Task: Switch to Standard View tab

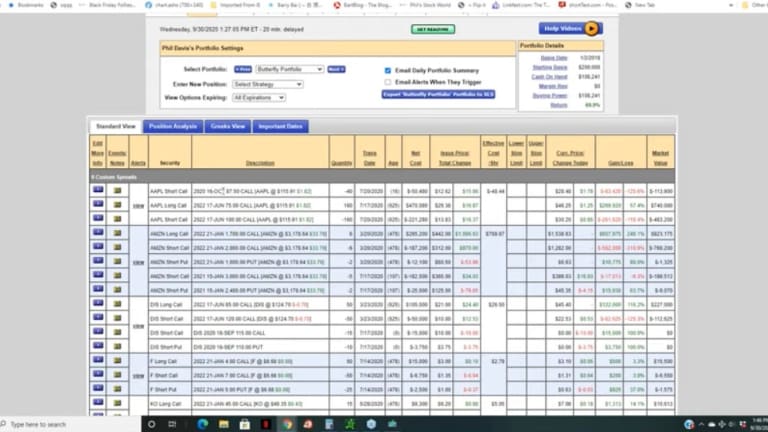Action: click(x=116, y=126)
